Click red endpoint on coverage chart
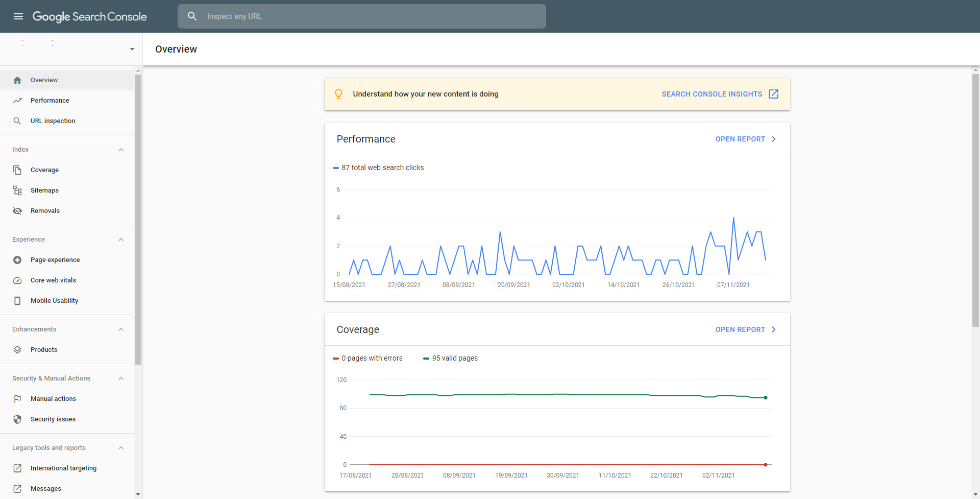The image size is (980, 499). (x=766, y=465)
